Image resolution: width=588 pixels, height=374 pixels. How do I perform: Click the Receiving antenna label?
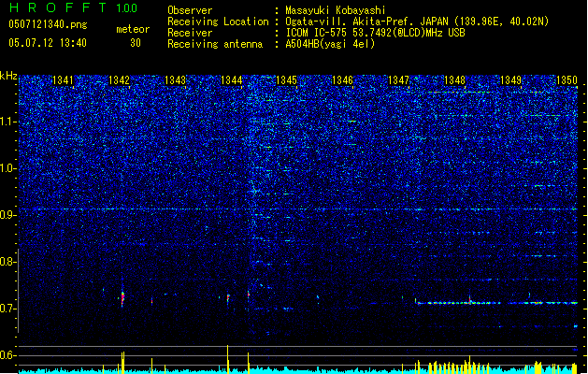[215, 44]
